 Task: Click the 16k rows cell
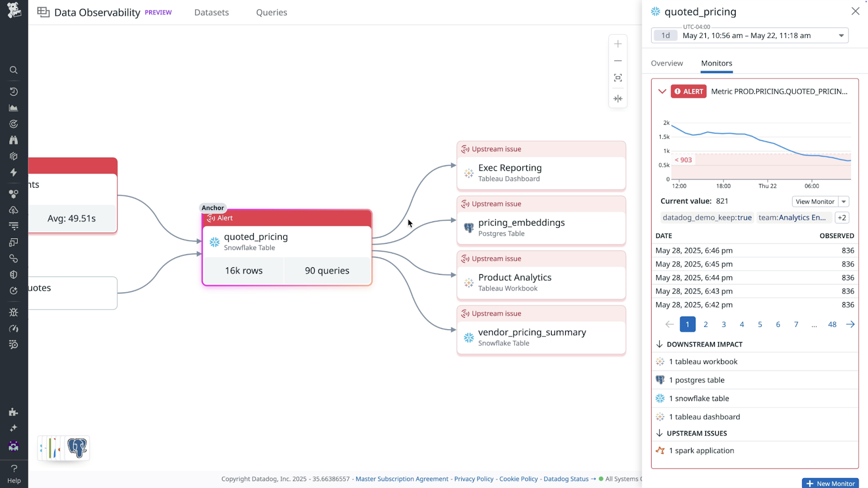pyautogui.click(x=244, y=271)
